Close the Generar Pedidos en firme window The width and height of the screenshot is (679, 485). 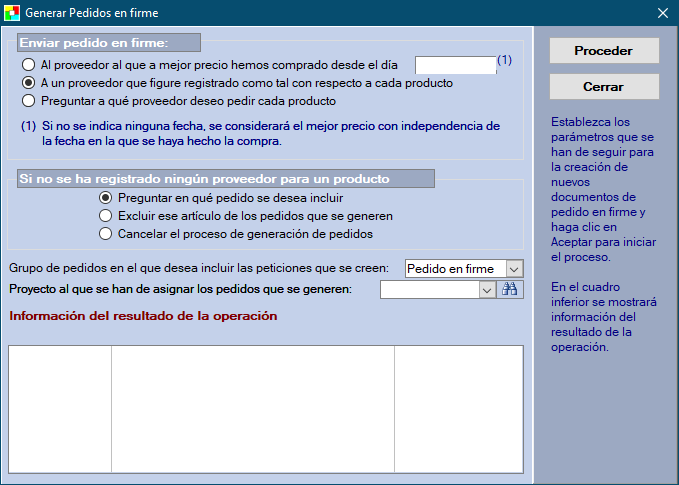coord(662,13)
